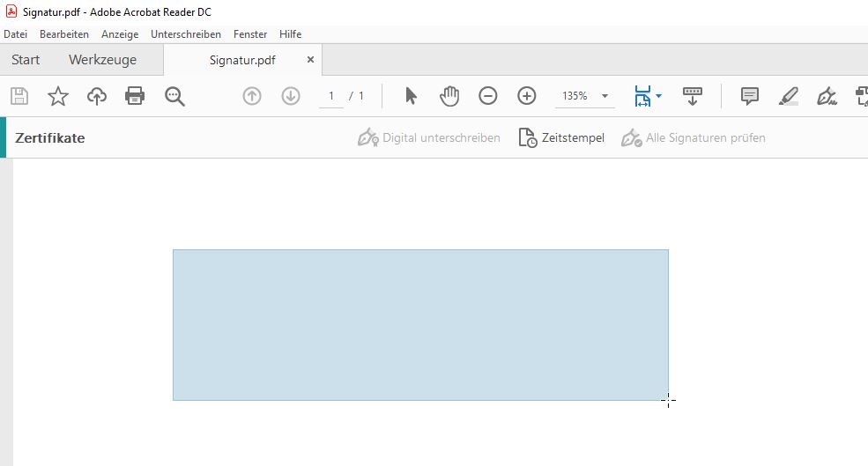Go to previous page arrow
The height and width of the screenshot is (466, 868).
pyautogui.click(x=252, y=96)
